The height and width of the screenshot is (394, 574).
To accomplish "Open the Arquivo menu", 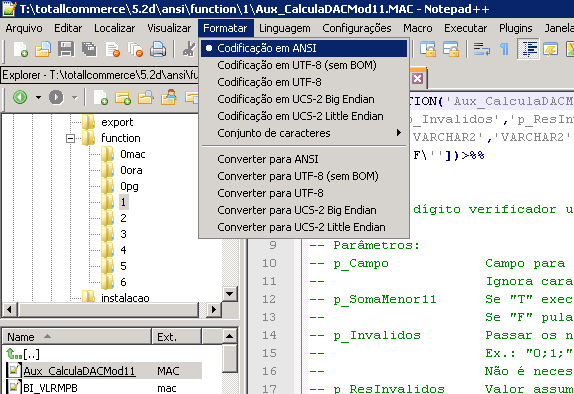I will point(24,28).
